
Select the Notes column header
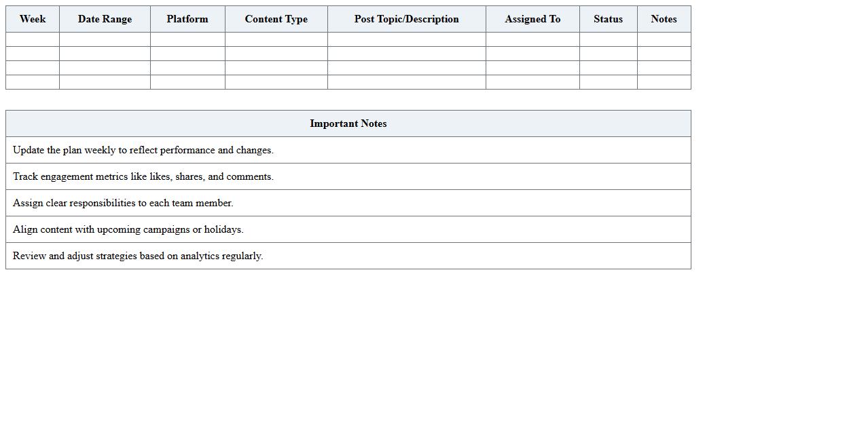(x=664, y=19)
